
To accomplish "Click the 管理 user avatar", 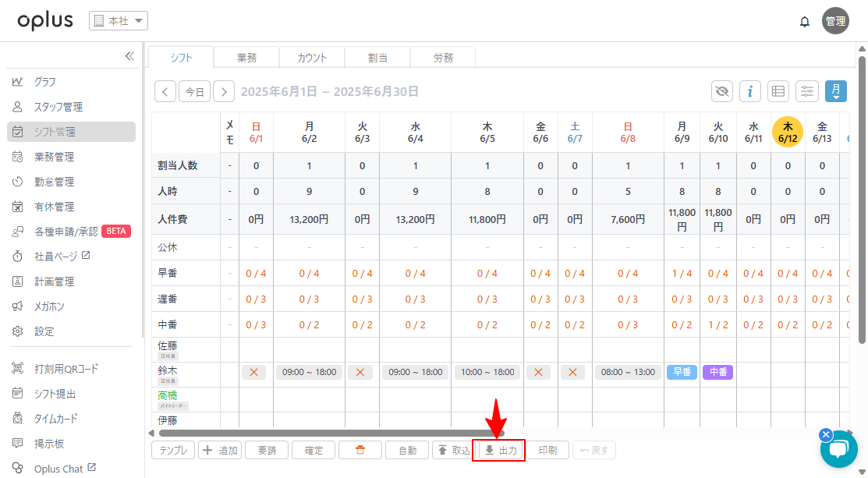I will (835, 21).
